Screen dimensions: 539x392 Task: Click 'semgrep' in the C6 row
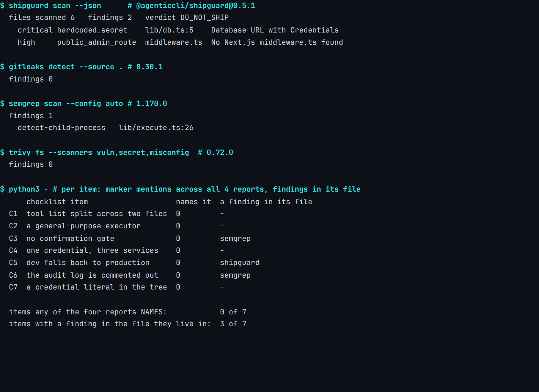(235, 275)
